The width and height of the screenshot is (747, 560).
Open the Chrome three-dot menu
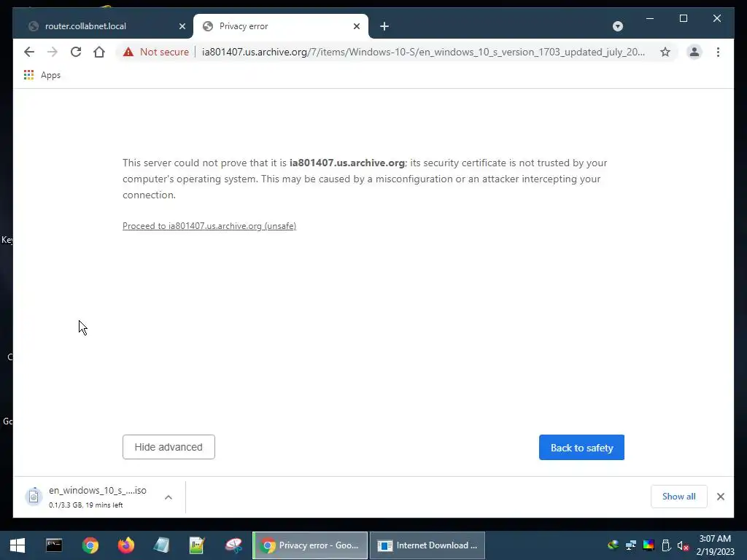(x=718, y=52)
